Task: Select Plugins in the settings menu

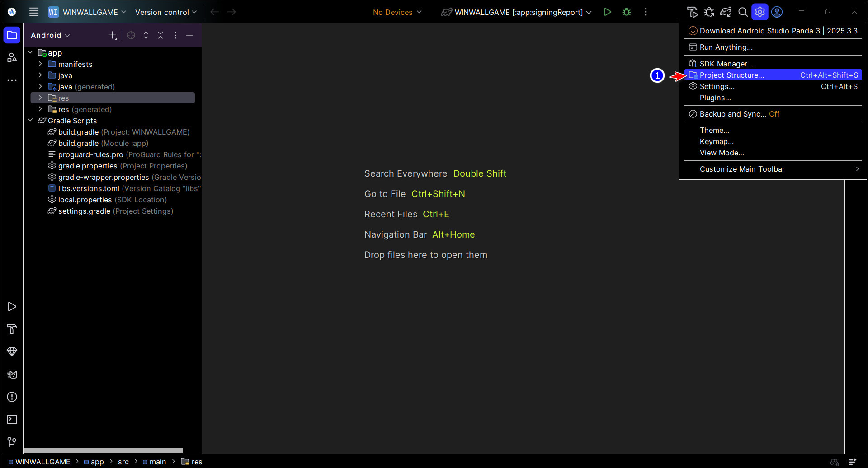Action: click(x=715, y=98)
